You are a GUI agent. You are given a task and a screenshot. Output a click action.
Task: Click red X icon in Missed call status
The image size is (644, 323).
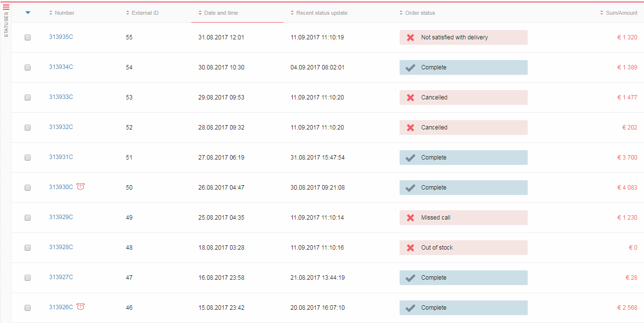(410, 218)
